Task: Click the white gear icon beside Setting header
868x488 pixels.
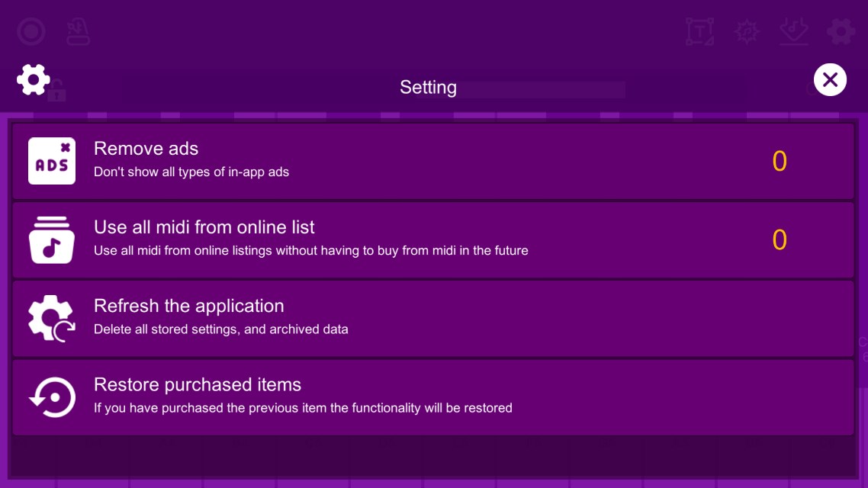Action: click(x=34, y=79)
